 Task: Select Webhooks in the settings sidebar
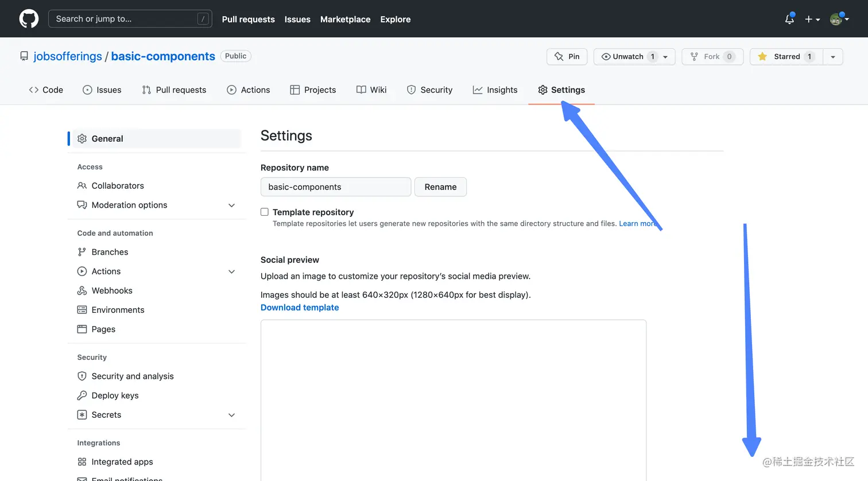pos(112,290)
